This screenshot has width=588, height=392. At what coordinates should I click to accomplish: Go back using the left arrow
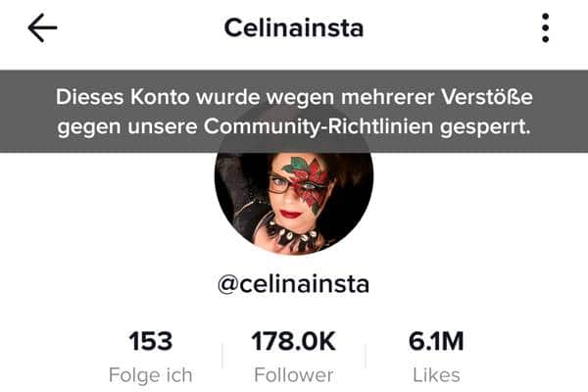click(42, 27)
